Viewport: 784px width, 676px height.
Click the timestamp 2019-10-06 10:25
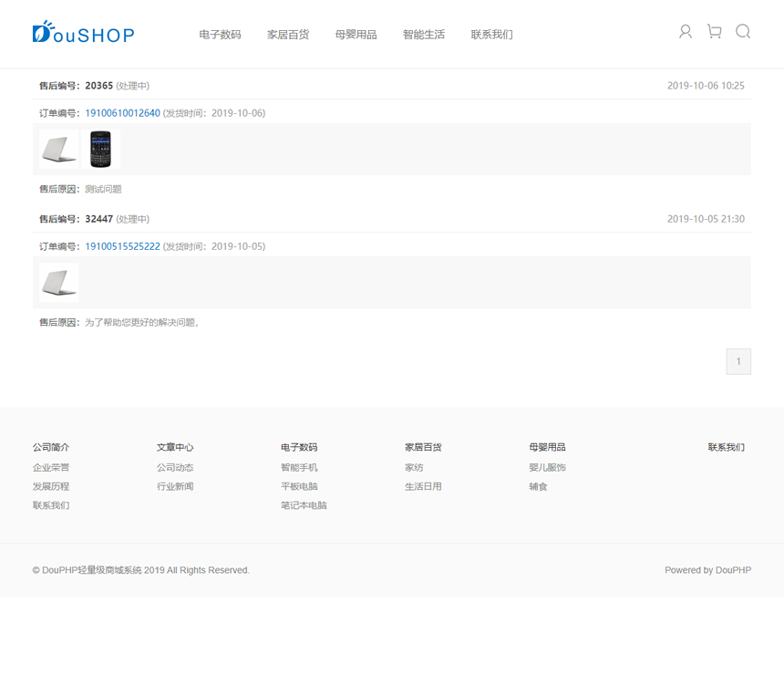click(706, 86)
